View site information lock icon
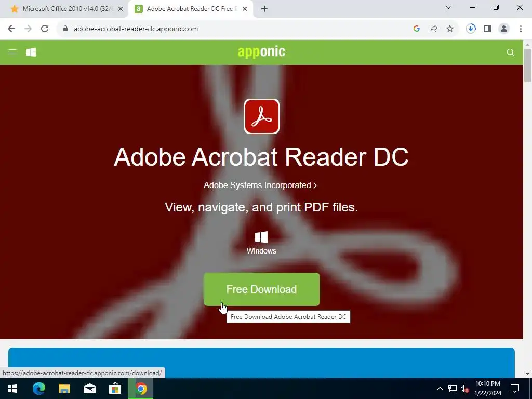The image size is (532, 399). 65,29
